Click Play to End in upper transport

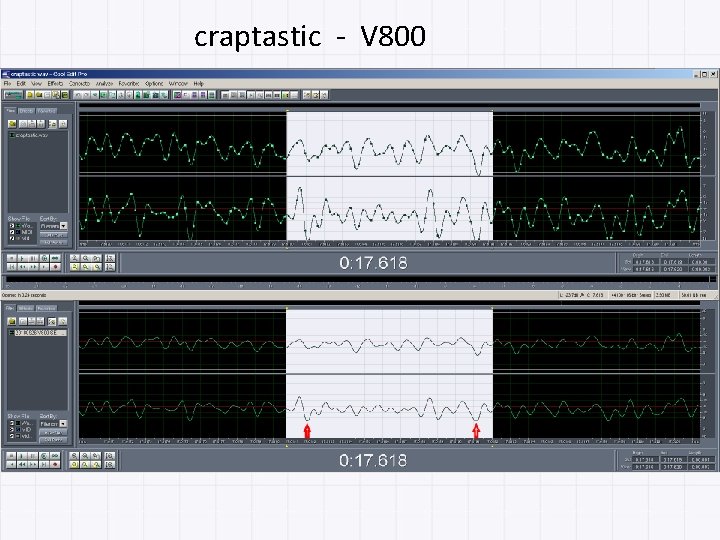(45, 258)
